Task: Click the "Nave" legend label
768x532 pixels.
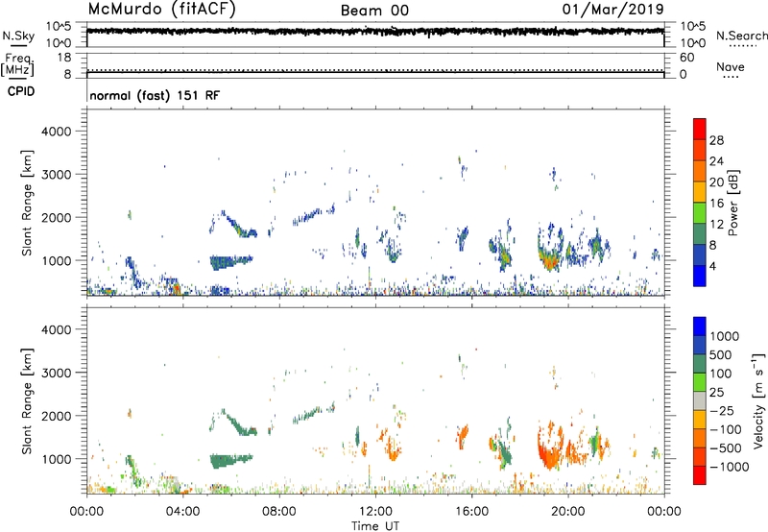Action: pos(730,66)
